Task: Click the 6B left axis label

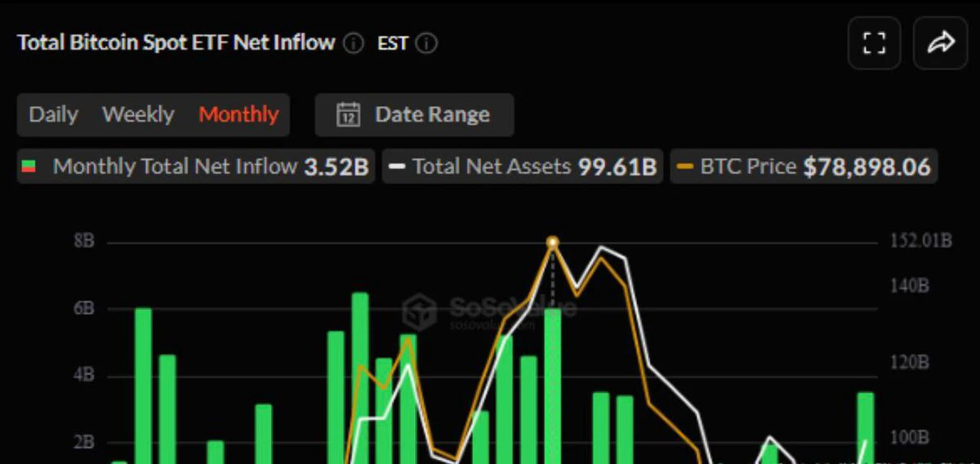Action: 84,309
